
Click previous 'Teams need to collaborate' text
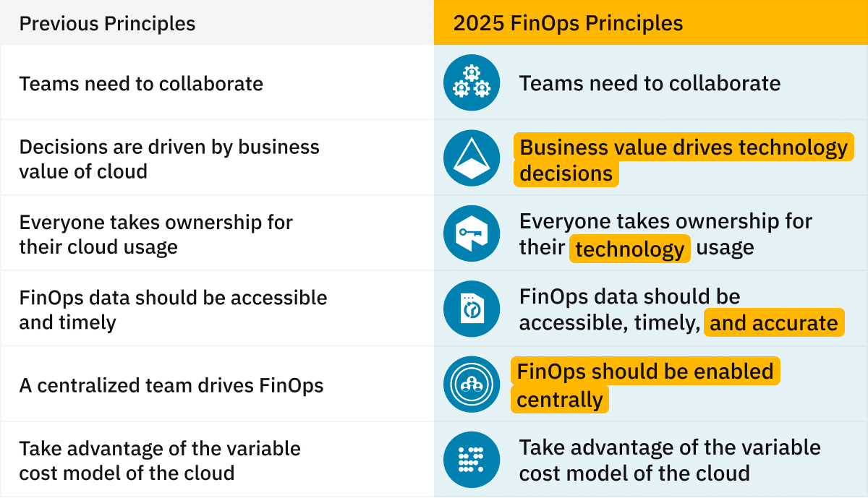141,83
